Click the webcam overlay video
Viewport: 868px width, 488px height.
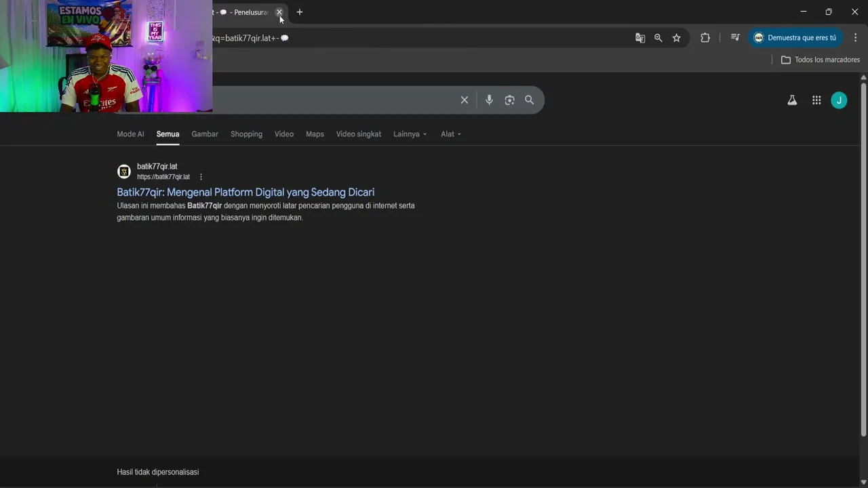click(106, 56)
